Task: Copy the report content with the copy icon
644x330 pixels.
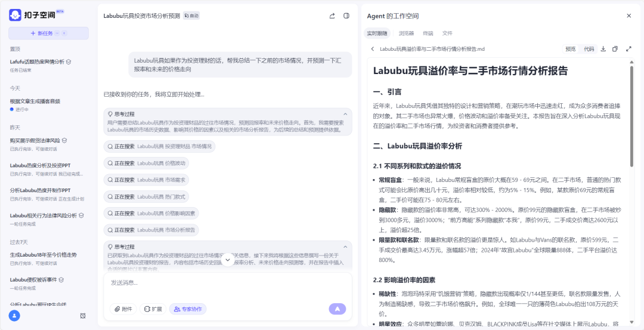Action: [x=615, y=49]
